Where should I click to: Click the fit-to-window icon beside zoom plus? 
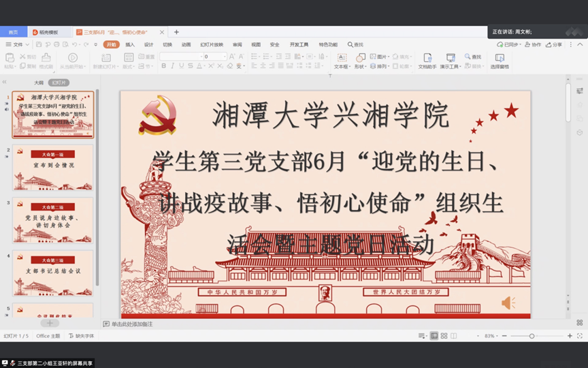click(580, 336)
